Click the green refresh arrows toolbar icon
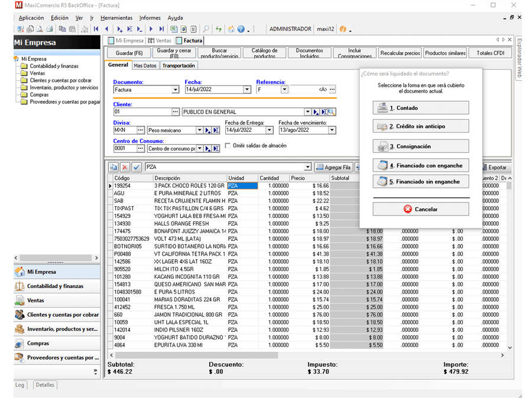532x398 pixels. 219,29
